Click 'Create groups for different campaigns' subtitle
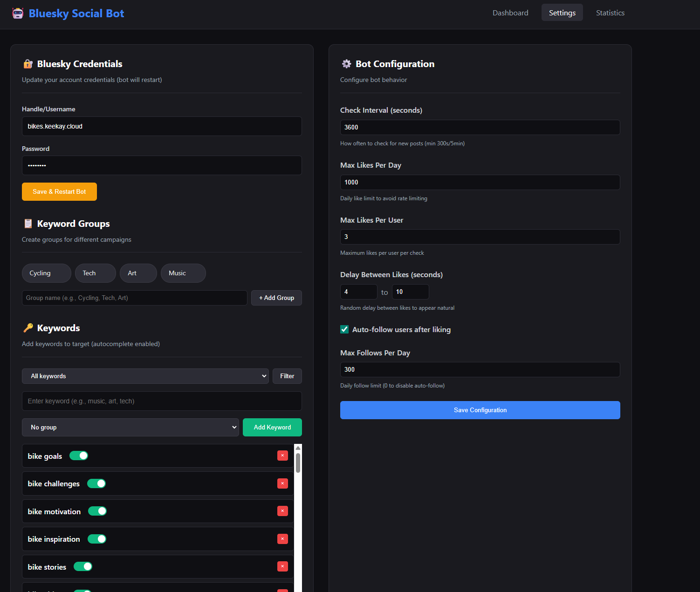 click(76, 239)
